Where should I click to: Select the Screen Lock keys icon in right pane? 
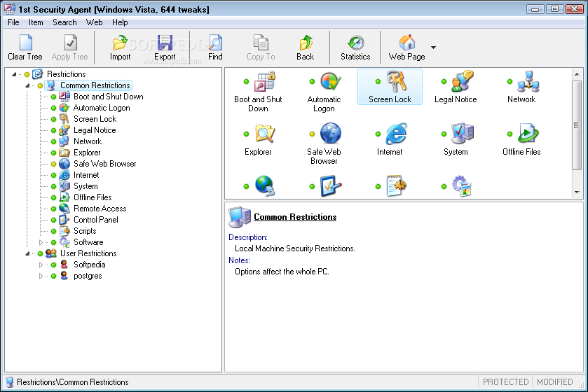(x=397, y=81)
